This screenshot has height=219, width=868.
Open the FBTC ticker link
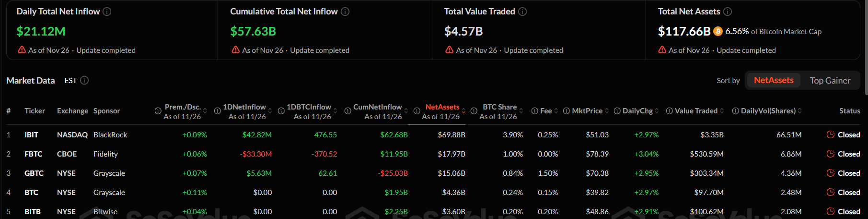pos(34,154)
